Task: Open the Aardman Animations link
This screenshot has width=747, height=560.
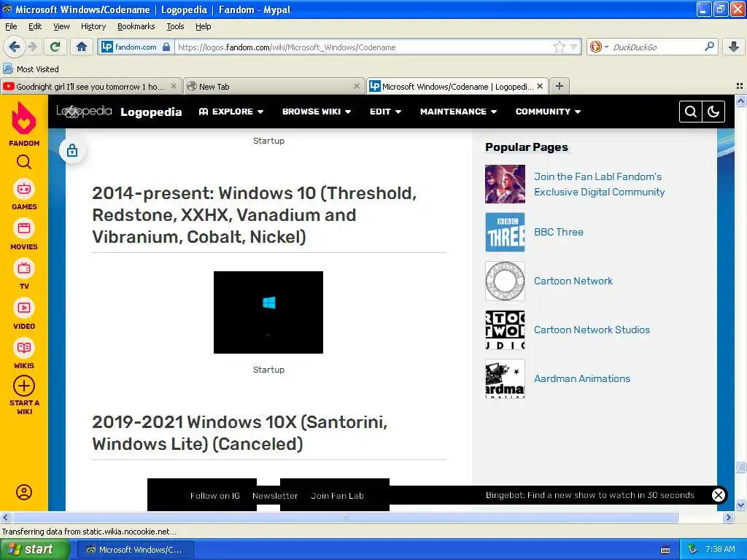Action: 581,378
